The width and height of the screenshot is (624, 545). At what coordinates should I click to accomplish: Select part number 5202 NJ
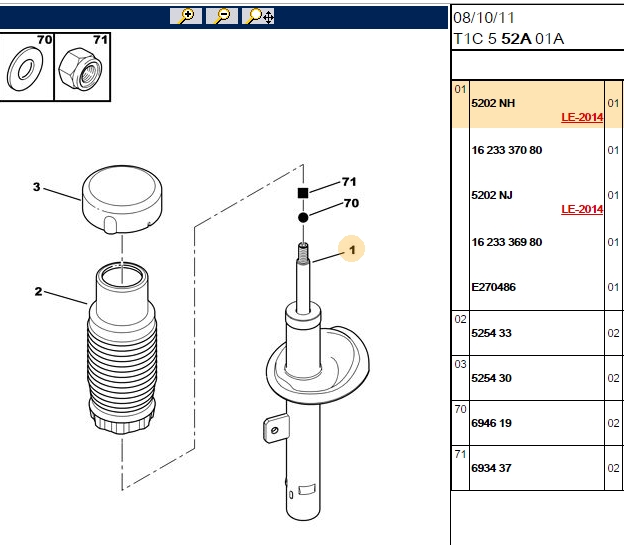point(492,195)
